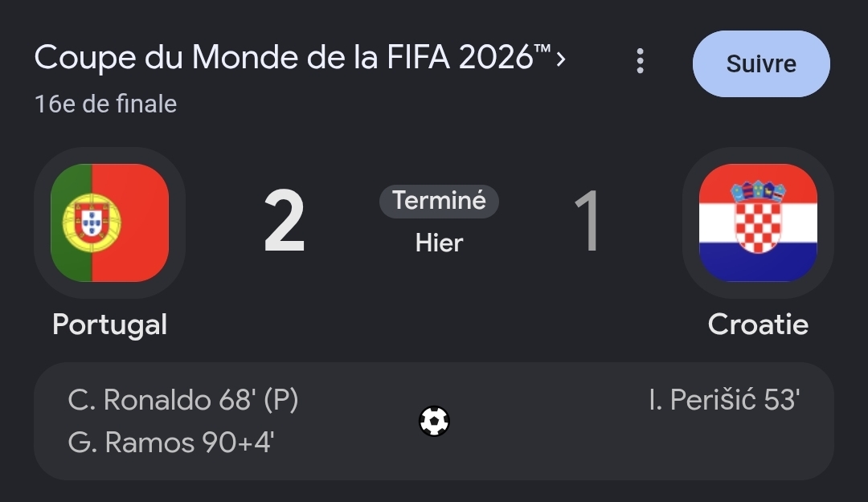Click the Portugal flag icon
The image size is (868, 502).
[109, 222]
